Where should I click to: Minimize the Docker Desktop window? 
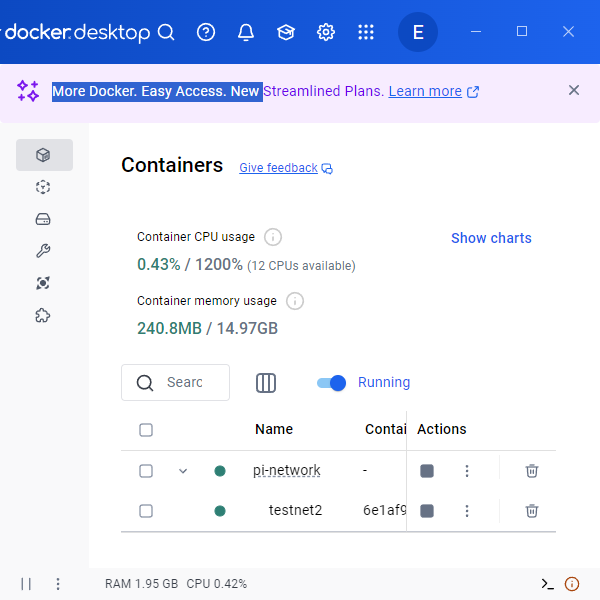click(476, 32)
